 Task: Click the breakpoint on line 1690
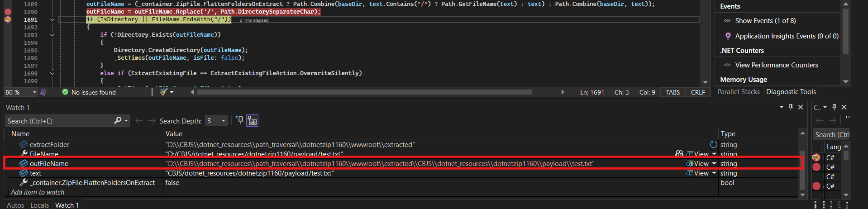(8, 12)
